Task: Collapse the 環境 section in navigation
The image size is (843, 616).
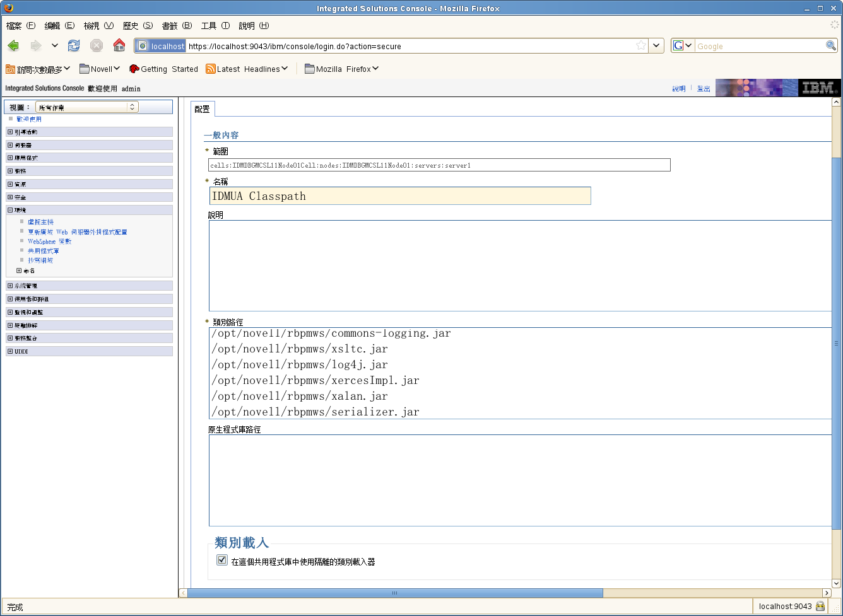Action: coord(10,210)
